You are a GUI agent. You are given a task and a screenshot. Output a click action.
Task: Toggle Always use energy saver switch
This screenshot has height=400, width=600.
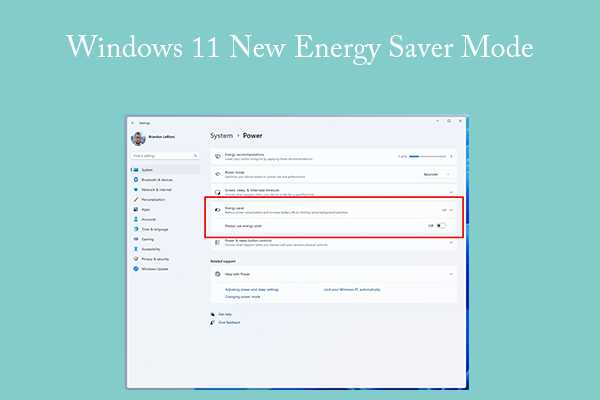click(x=440, y=226)
